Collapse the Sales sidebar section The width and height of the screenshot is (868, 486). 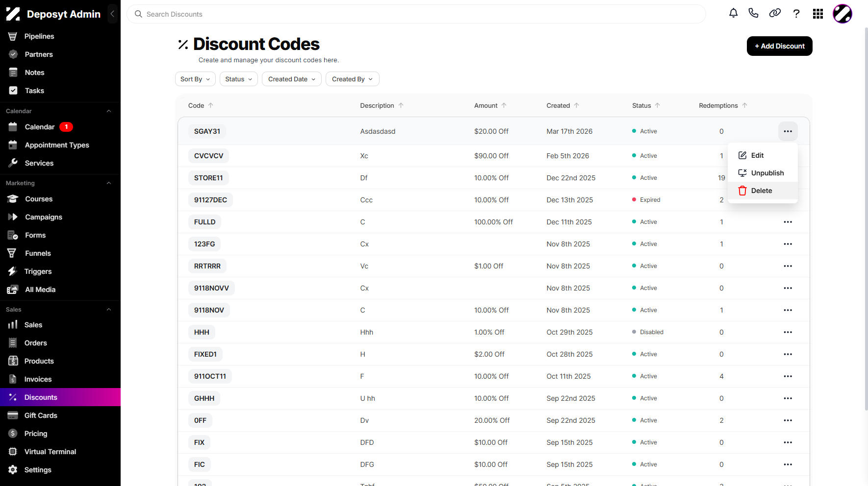[x=109, y=310]
